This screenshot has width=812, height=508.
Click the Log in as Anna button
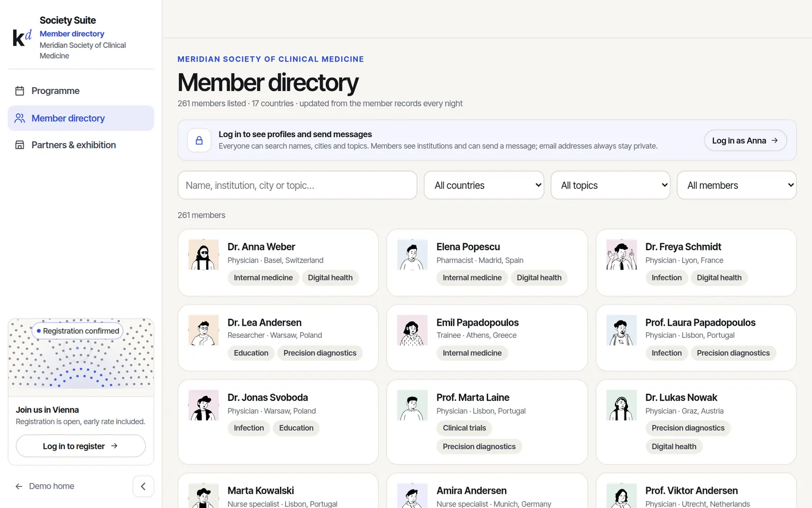(x=746, y=141)
